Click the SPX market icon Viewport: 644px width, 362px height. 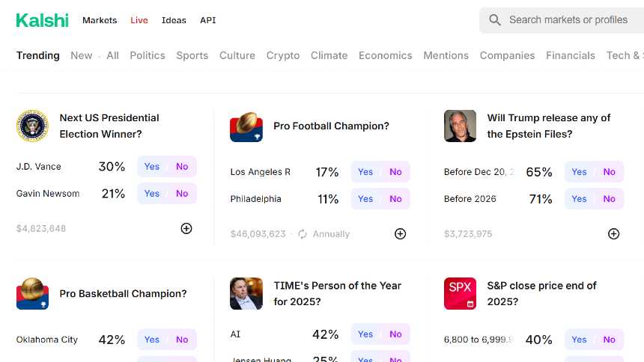pyautogui.click(x=460, y=293)
